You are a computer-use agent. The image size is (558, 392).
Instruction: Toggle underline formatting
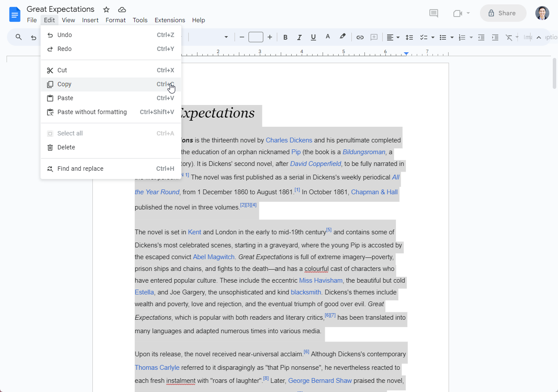point(313,37)
